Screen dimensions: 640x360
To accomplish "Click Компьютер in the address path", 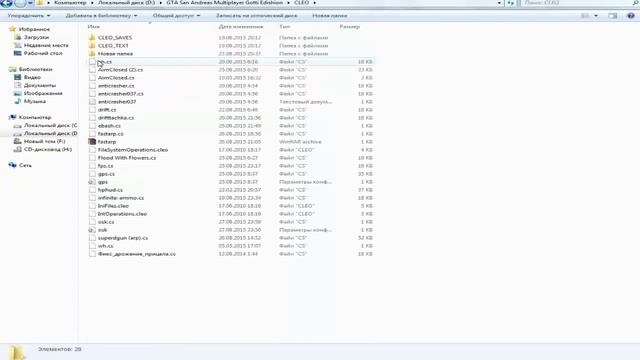I will [x=70, y=3].
